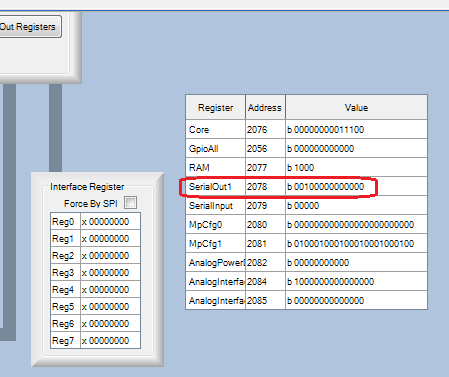
Task: Click address cell 2081
Action: click(x=265, y=243)
